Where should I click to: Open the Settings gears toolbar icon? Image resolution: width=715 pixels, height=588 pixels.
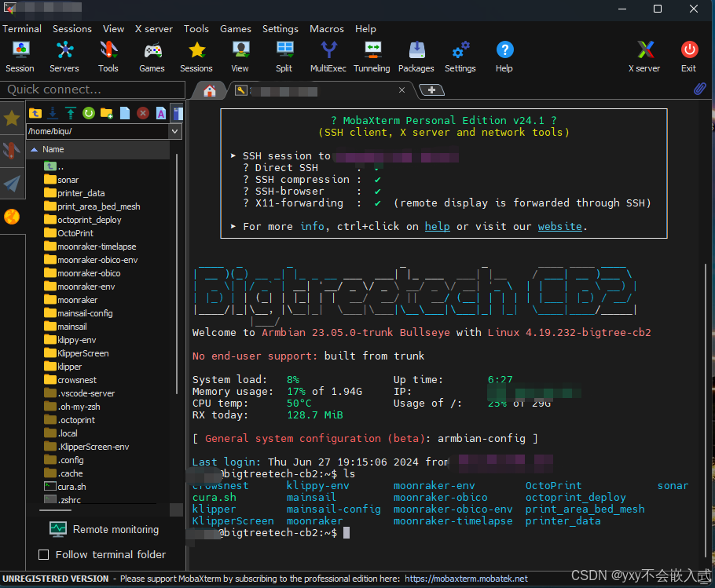click(460, 57)
